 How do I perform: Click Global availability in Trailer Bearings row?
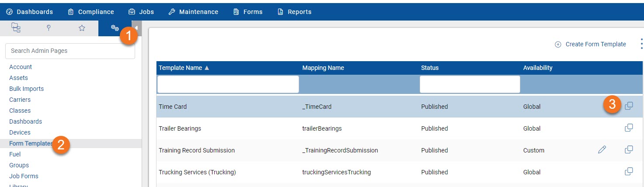(x=532, y=128)
